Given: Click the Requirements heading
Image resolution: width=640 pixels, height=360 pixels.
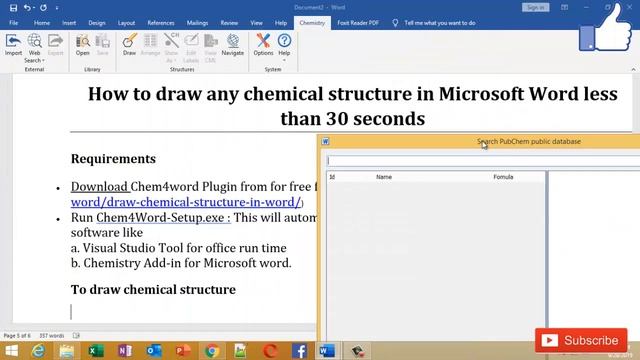Looking at the screenshot, I should click(113, 159).
